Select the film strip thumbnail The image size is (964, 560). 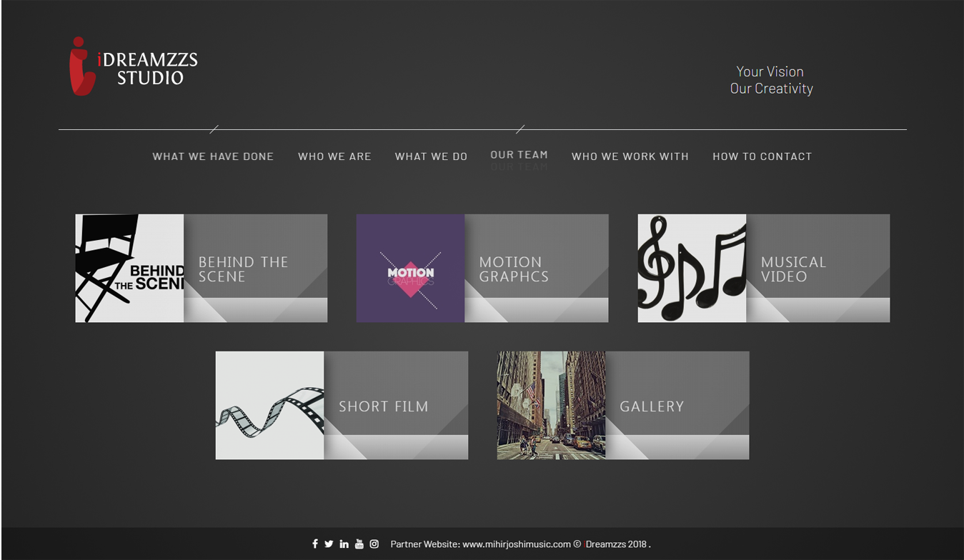(269, 405)
